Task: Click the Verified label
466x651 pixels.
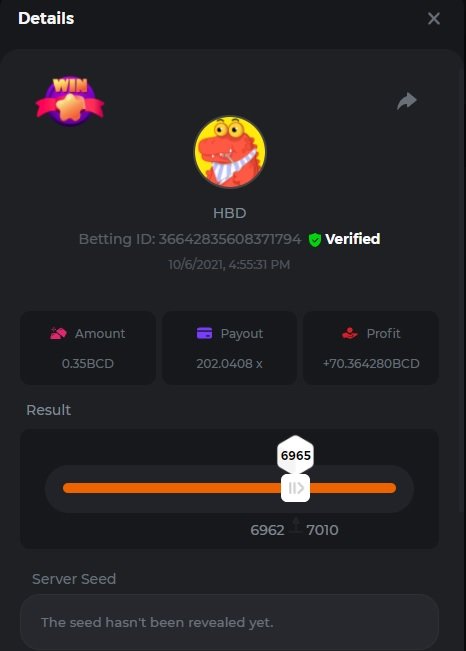Action: click(x=352, y=239)
